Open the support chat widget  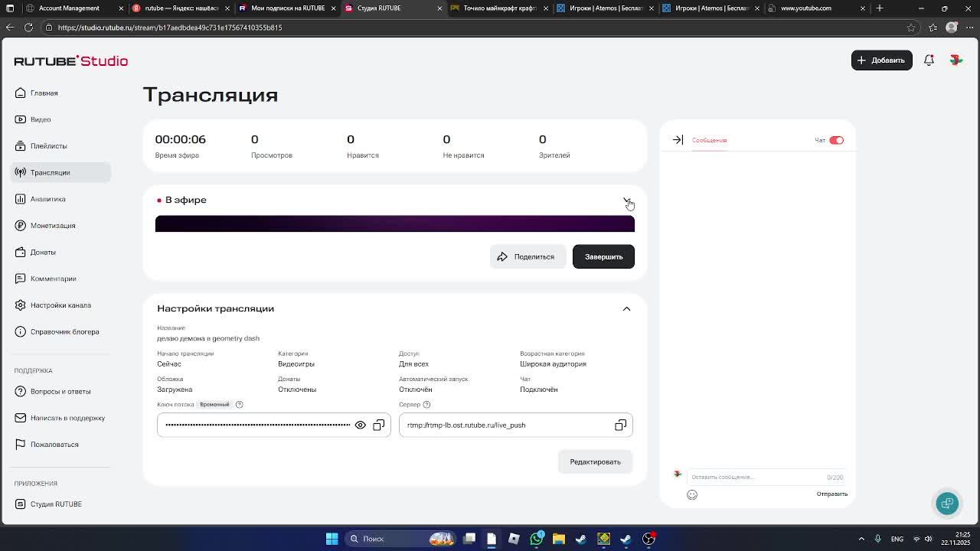(947, 503)
